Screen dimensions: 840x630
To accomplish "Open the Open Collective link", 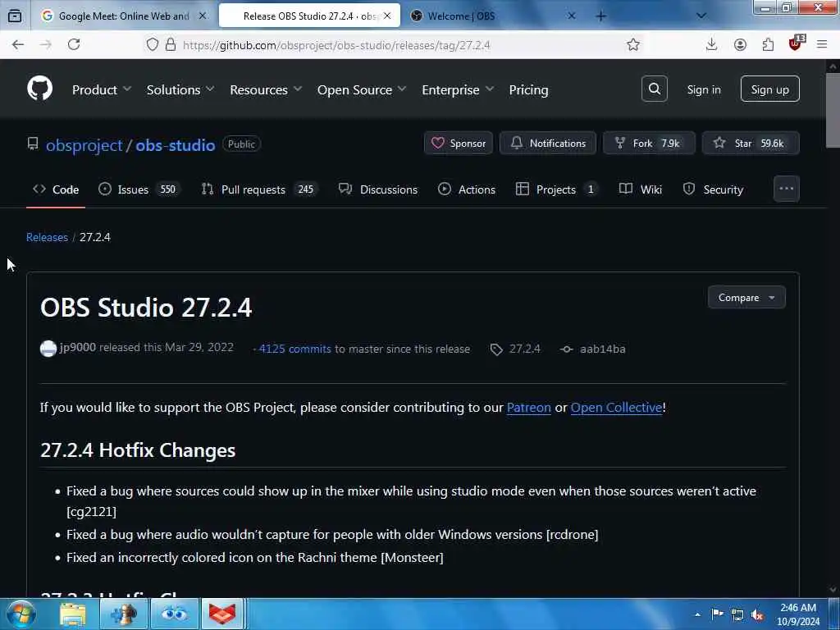I will pos(617,407).
